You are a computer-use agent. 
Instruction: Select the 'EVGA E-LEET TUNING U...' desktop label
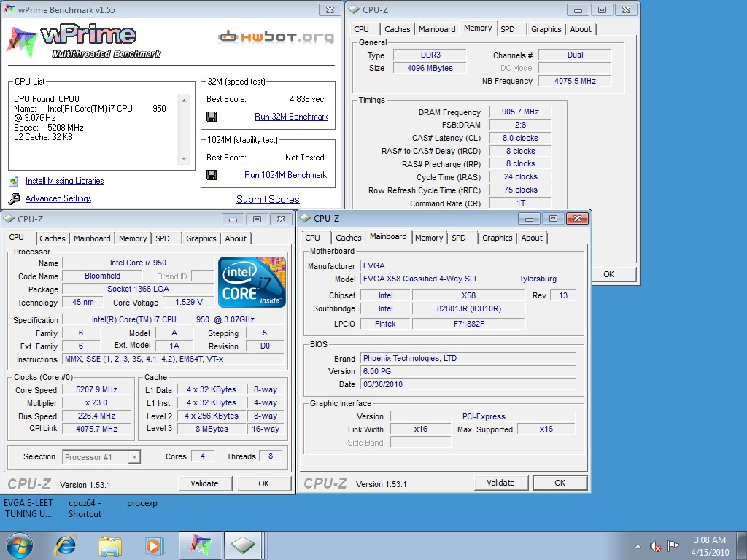point(28,508)
